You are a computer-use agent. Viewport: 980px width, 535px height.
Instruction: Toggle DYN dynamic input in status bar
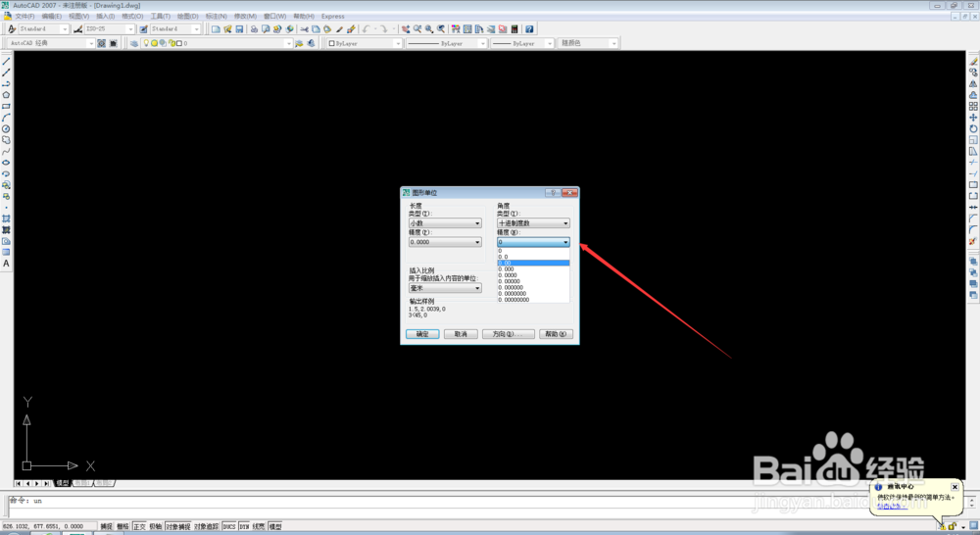click(x=244, y=526)
